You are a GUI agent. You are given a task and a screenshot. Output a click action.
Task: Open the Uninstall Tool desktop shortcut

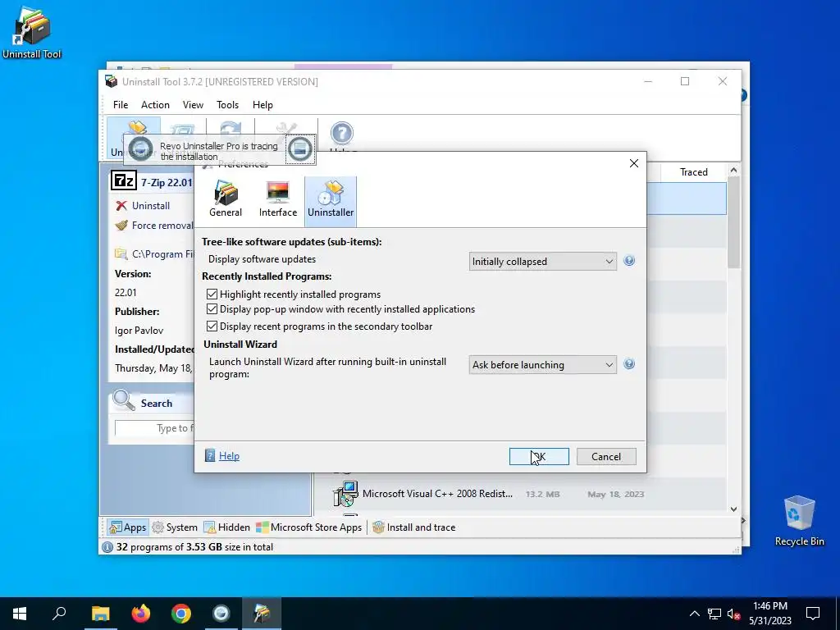coord(32,33)
